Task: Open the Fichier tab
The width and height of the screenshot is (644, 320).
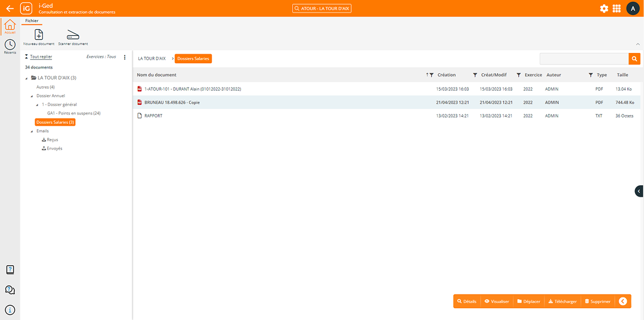Action: click(x=32, y=21)
